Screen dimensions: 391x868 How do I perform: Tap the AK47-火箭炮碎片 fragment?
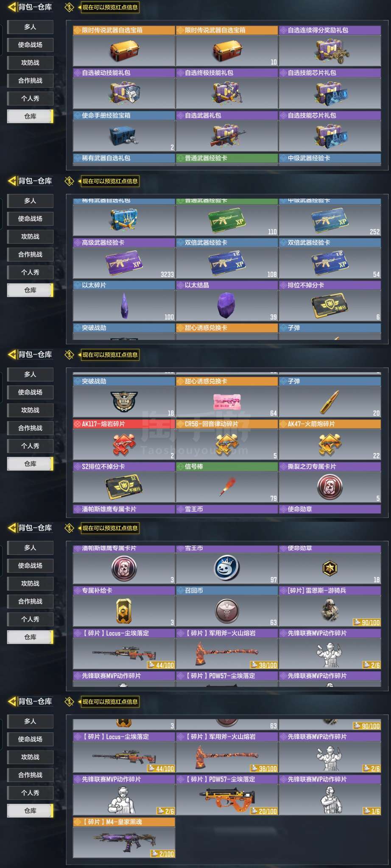[330, 444]
